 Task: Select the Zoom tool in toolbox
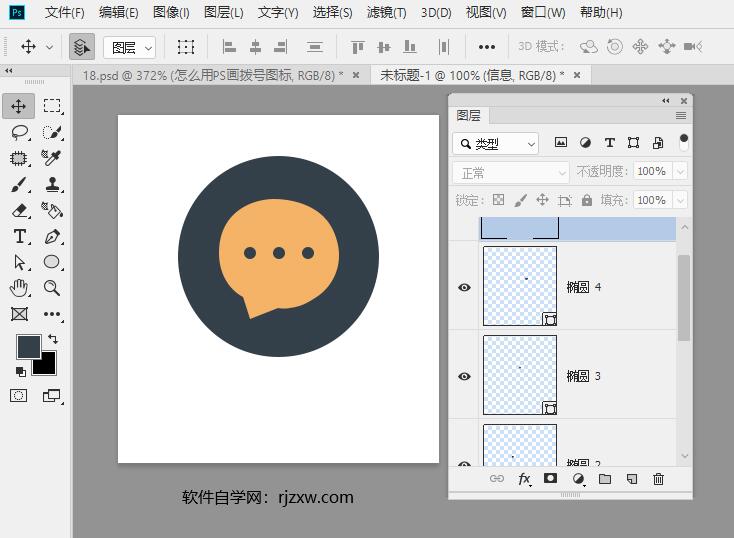click(52, 288)
